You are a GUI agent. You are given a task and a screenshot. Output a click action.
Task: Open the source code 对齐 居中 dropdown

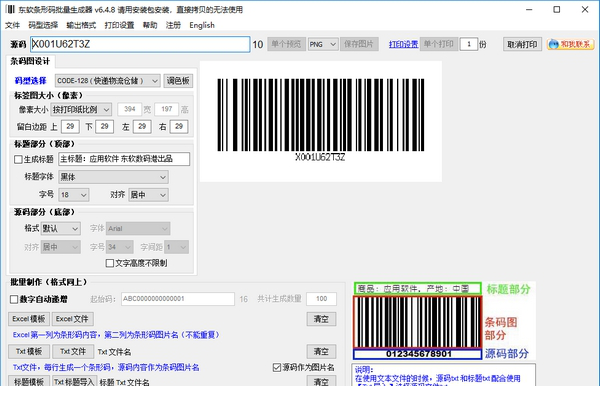click(x=60, y=247)
